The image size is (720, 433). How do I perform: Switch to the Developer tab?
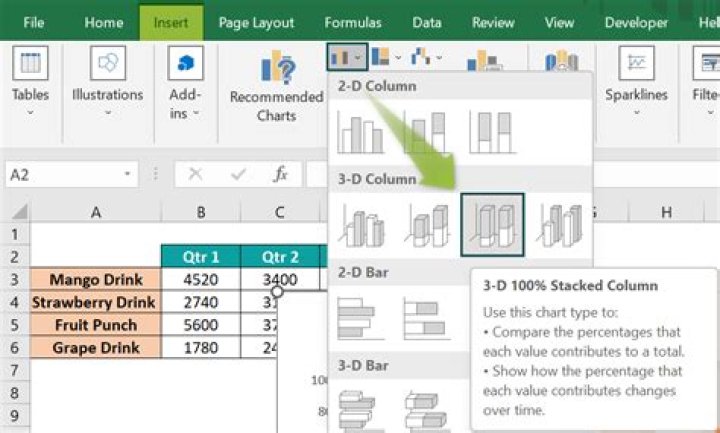tap(636, 22)
